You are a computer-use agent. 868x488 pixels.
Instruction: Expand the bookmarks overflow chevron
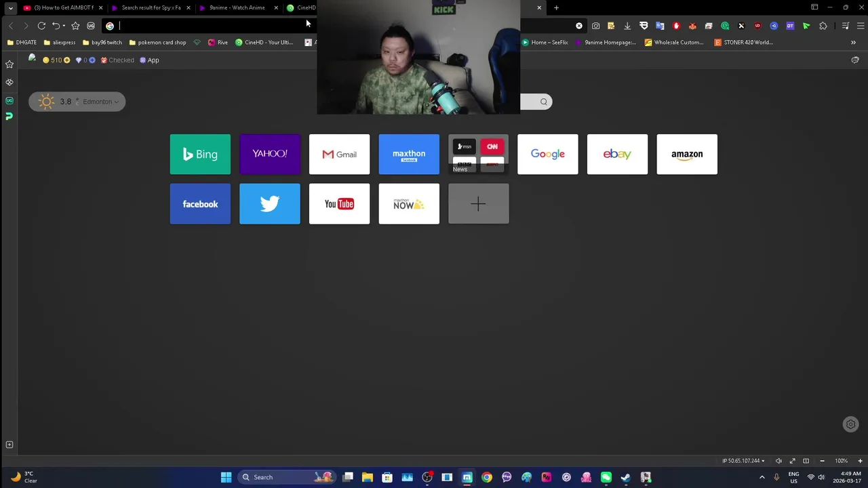click(853, 42)
